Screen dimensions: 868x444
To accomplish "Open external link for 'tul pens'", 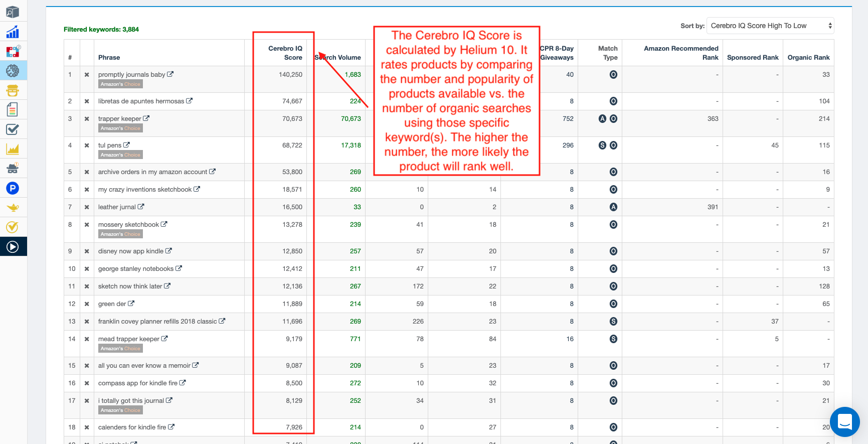I will coord(127,145).
